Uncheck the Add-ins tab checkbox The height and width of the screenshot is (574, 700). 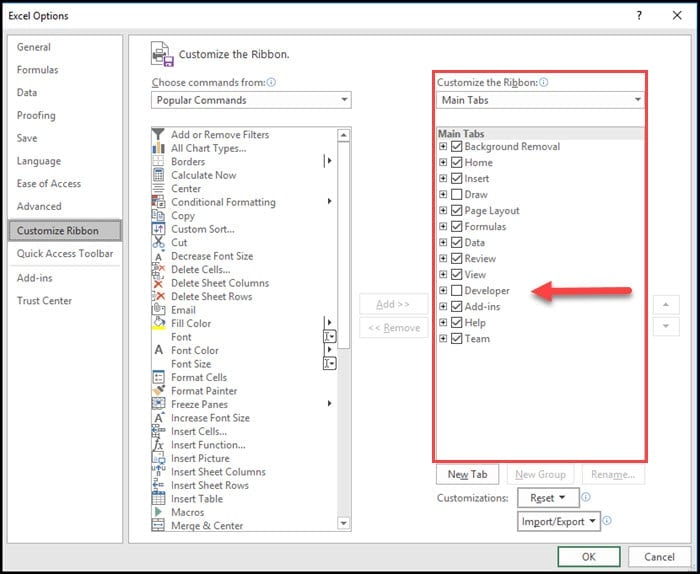pos(456,307)
